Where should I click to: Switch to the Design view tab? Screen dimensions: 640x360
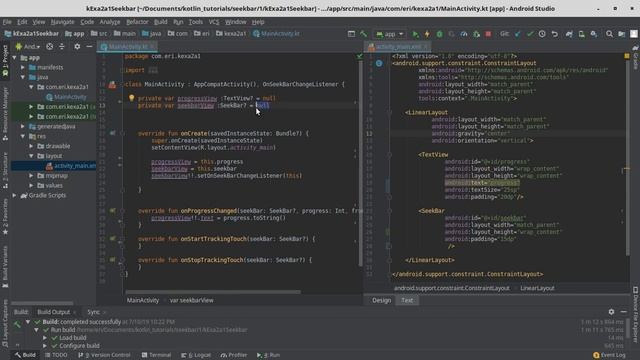click(x=381, y=300)
